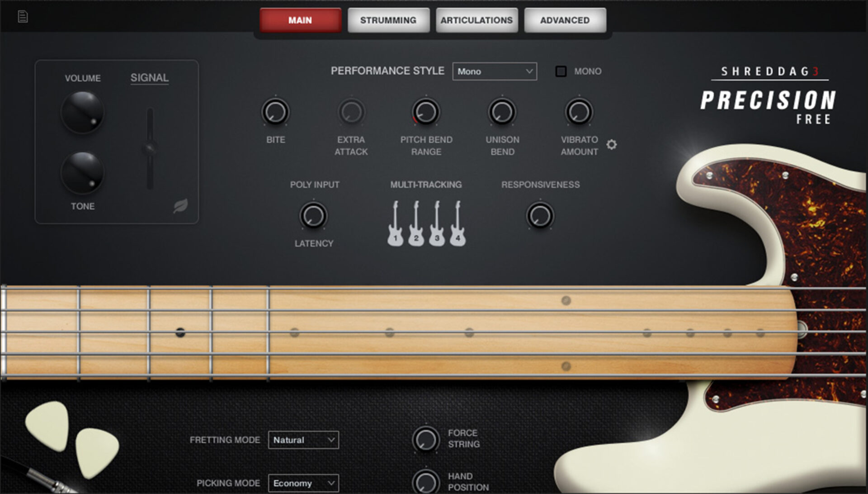Switch to the Strumming tab

pyautogui.click(x=388, y=20)
